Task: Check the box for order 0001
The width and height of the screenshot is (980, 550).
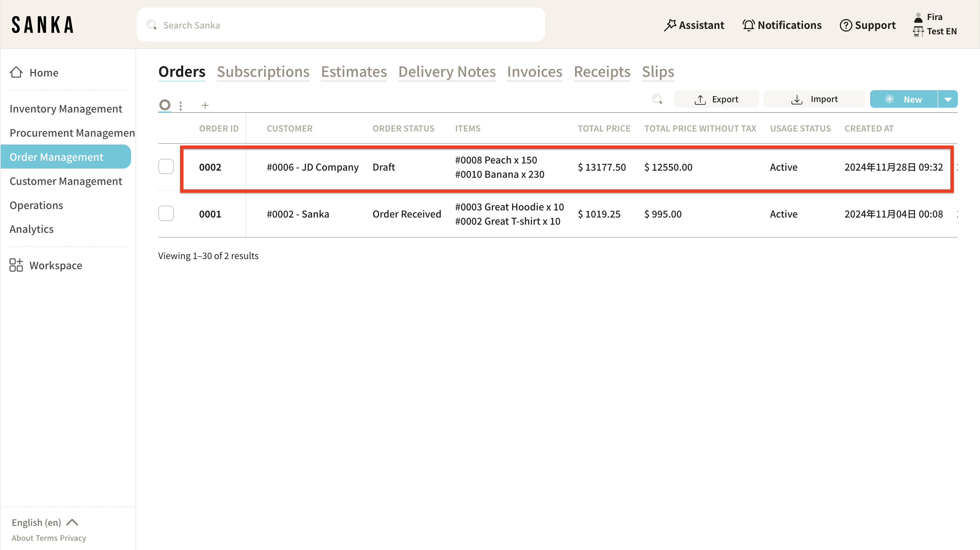Action: pos(166,213)
